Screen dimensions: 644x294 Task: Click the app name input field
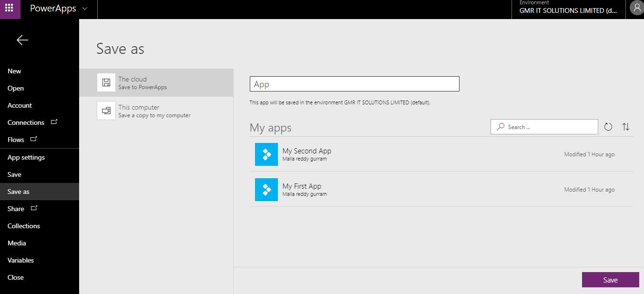354,84
